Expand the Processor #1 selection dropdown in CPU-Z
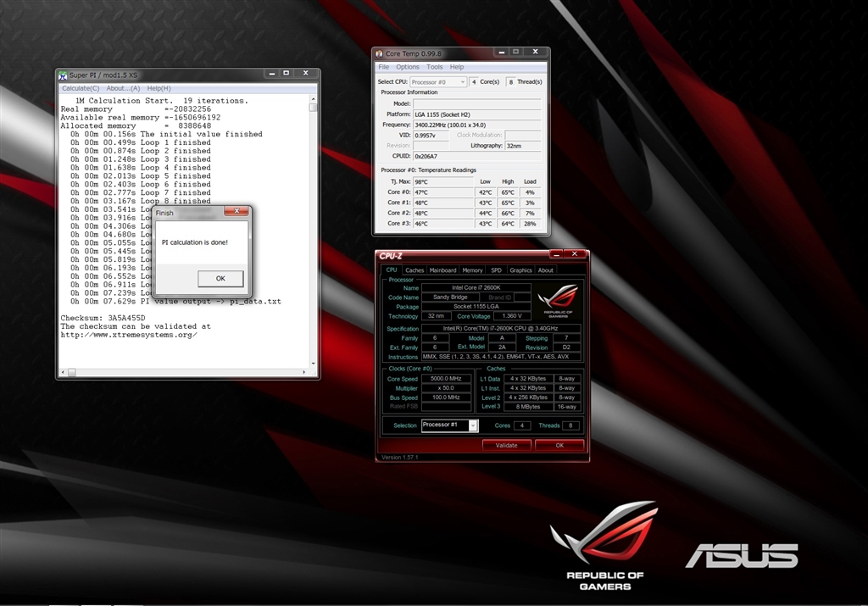This screenshot has height=606, width=868. pos(473,425)
